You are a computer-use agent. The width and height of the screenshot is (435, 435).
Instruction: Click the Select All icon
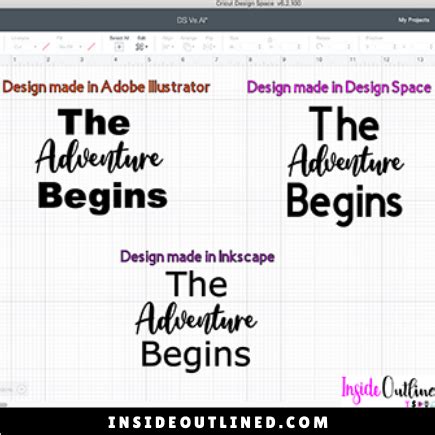(119, 47)
